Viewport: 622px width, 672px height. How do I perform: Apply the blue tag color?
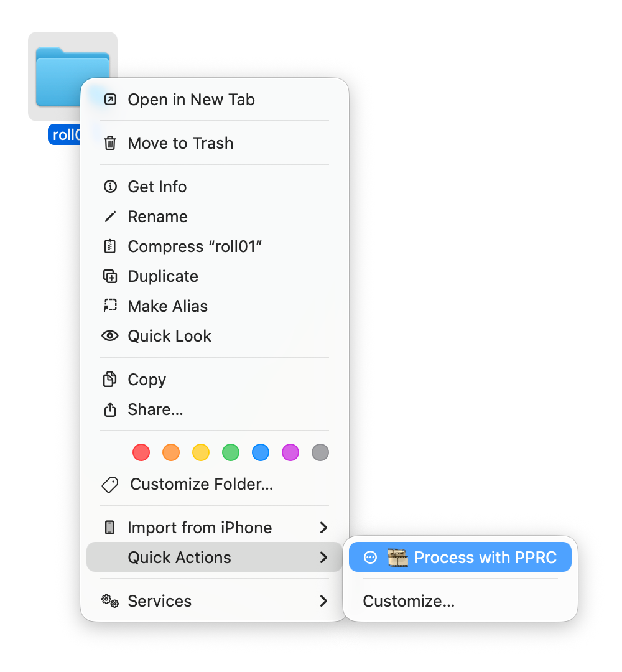coord(261,452)
